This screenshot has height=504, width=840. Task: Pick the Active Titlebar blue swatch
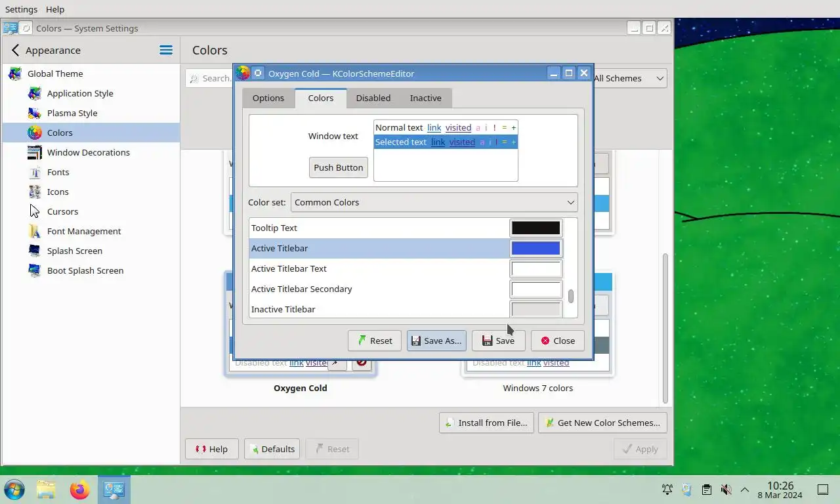[536, 248]
